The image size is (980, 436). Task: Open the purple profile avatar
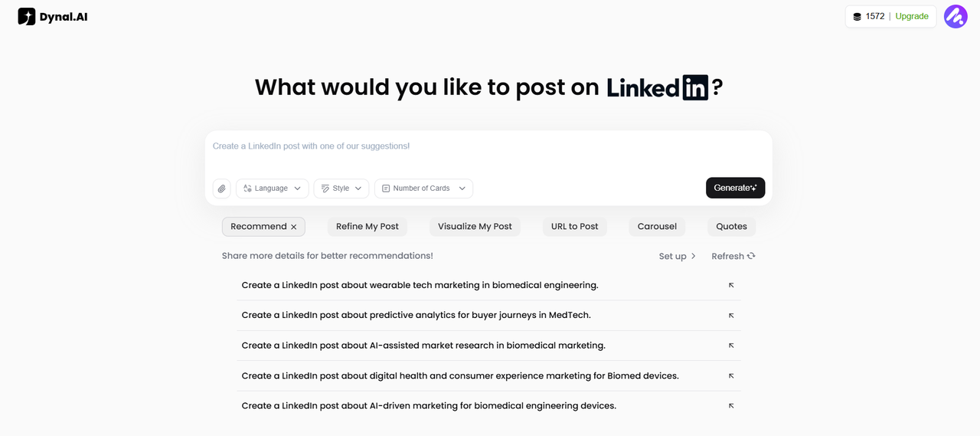pyautogui.click(x=955, y=16)
